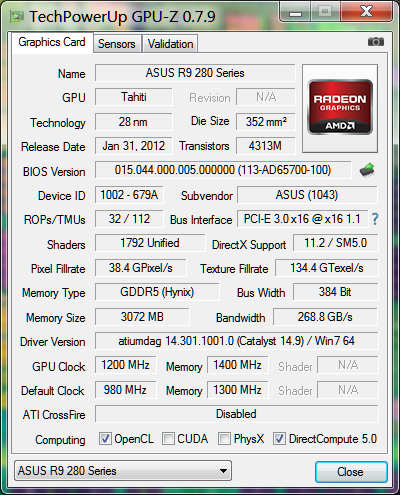Click the Driver Version atiumdag field
The image size is (402, 497).
click(237, 341)
